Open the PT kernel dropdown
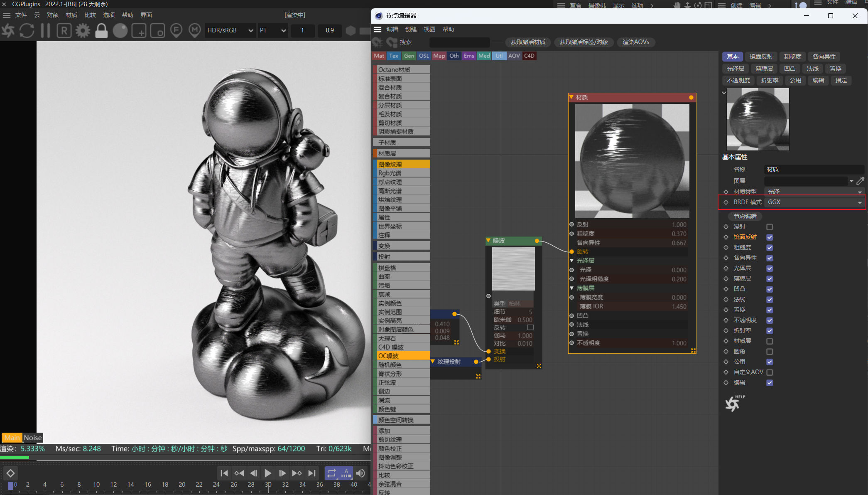The width and height of the screenshot is (868, 495). point(272,30)
